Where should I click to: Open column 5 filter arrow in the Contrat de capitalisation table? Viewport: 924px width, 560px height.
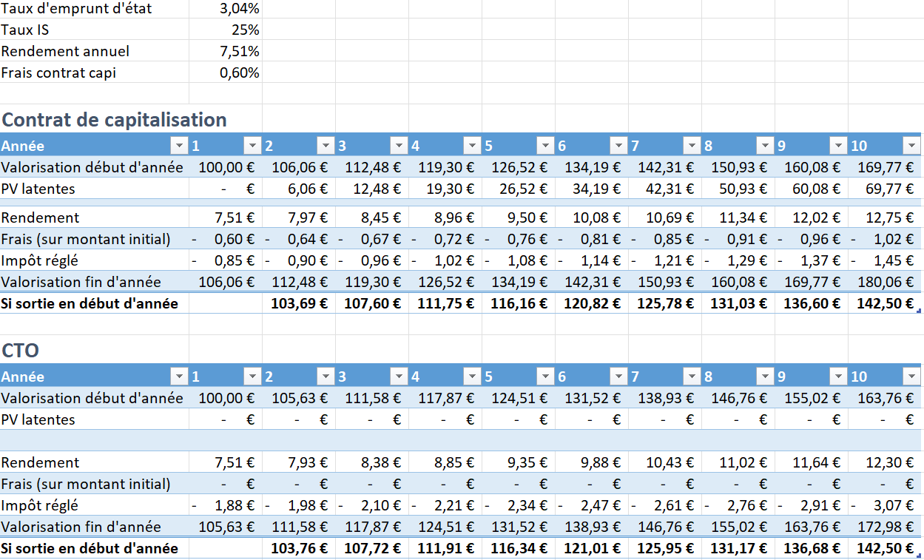point(544,145)
